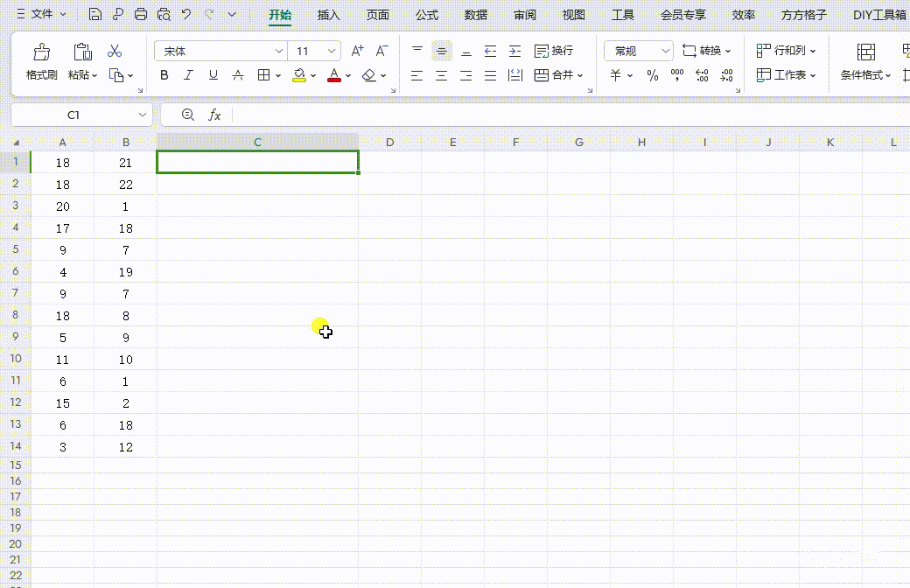Open number format dropdown 常规
Image resolution: width=910 pixels, height=588 pixels.
click(x=665, y=51)
